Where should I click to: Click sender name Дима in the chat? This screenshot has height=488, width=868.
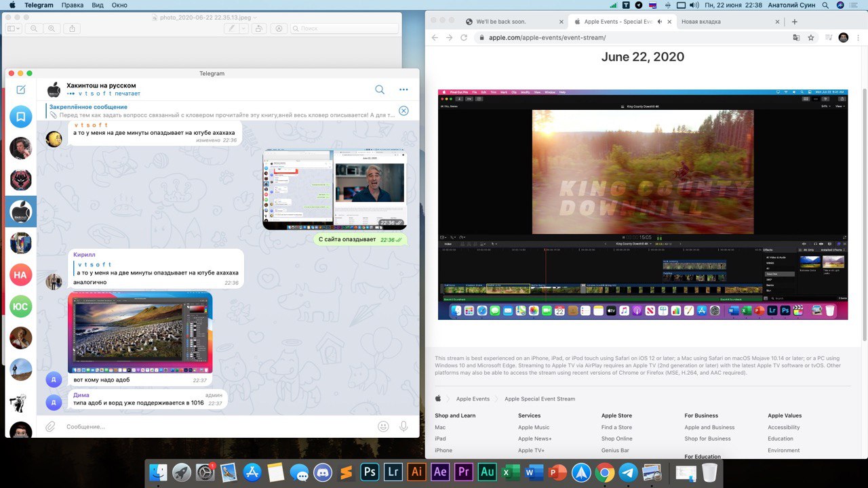click(81, 394)
